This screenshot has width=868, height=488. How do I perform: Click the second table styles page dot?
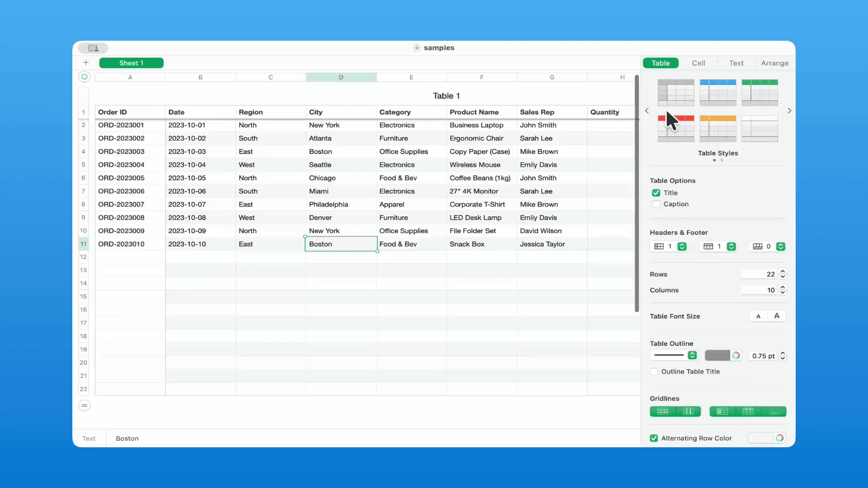722,160
